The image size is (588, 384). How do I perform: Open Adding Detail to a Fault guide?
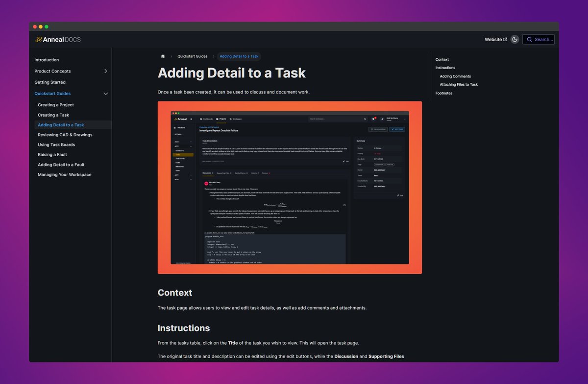coord(61,165)
